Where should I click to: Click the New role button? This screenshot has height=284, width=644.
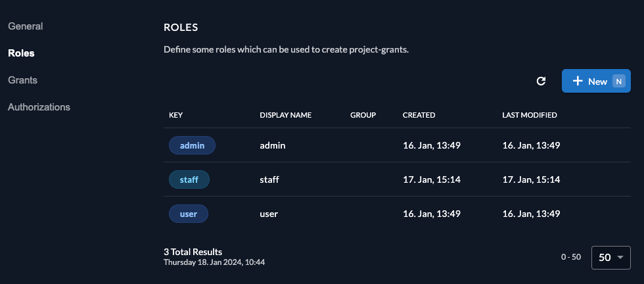(595, 81)
